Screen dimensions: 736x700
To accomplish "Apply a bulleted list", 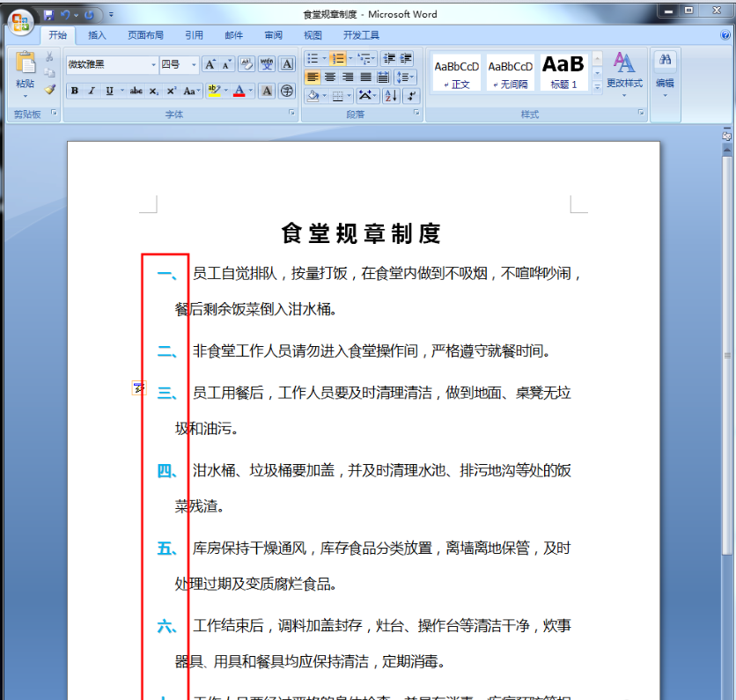I will 313,59.
